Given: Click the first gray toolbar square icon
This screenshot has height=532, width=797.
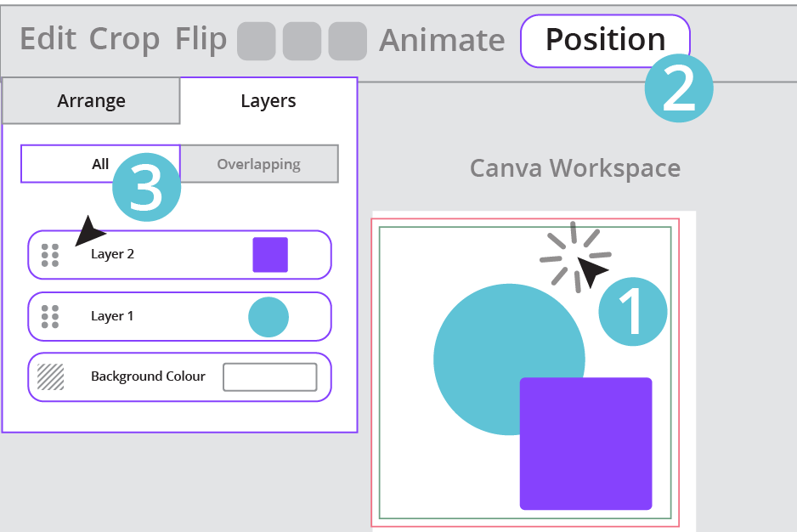Looking at the screenshot, I should pos(256,41).
